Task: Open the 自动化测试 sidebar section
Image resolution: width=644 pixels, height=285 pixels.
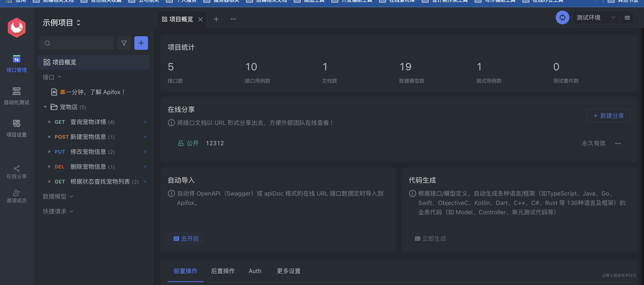Action: [16, 96]
